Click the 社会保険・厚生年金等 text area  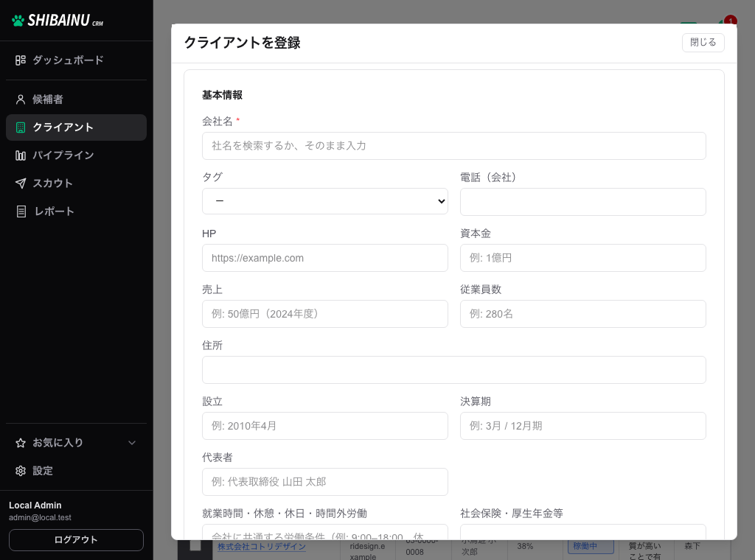(x=583, y=532)
